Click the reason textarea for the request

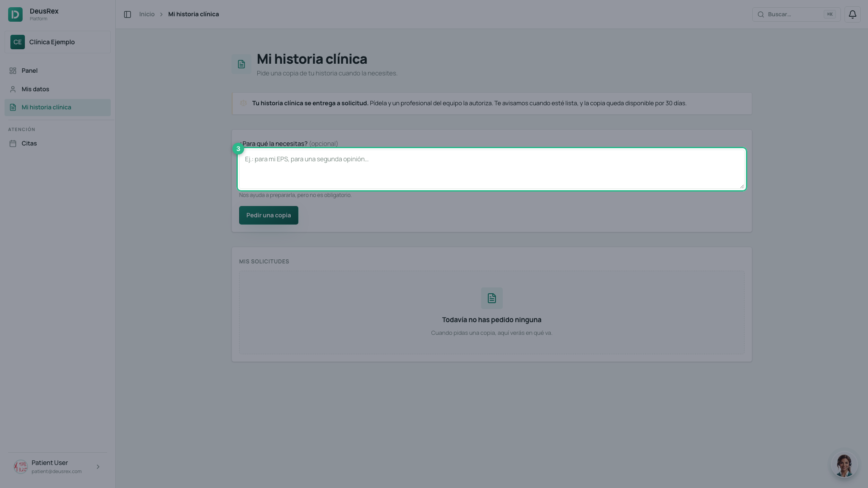(x=491, y=169)
